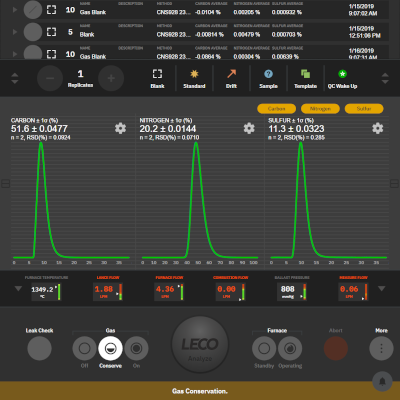Image resolution: width=400 pixels, height=400 pixels.
Task: Open Nitrogen plot settings gear
Action: pyautogui.click(x=249, y=128)
